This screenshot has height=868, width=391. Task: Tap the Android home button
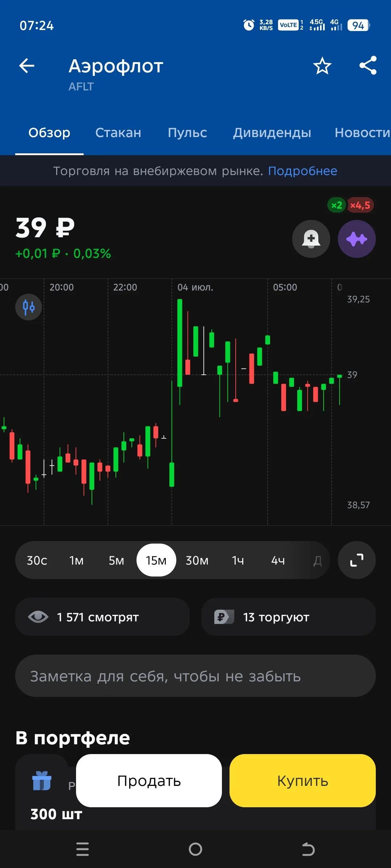click(x=195, y=849)
